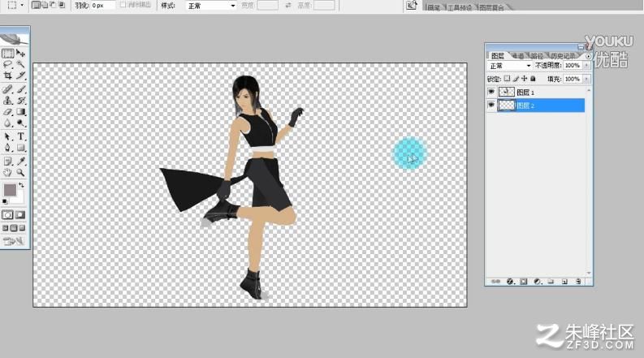Select the Lasso tool
This screenshot has height=358, width=644.
coord(8,64)
